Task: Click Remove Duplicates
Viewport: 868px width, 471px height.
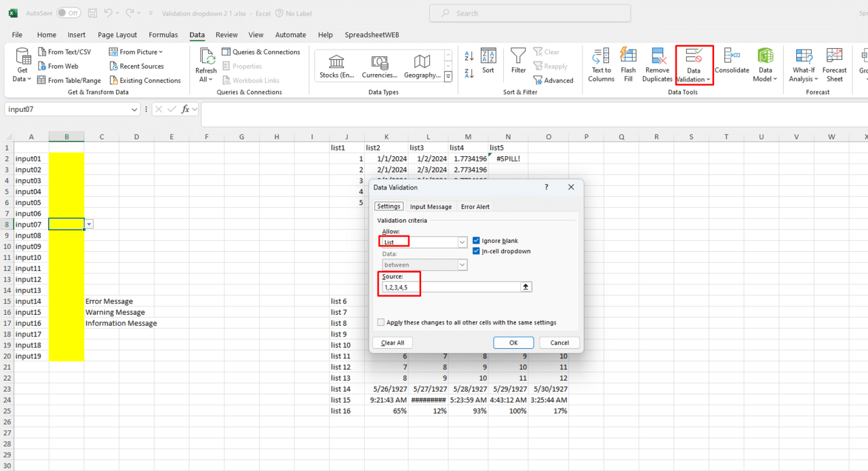Action: pyautogui.click(x=657, y=65)
